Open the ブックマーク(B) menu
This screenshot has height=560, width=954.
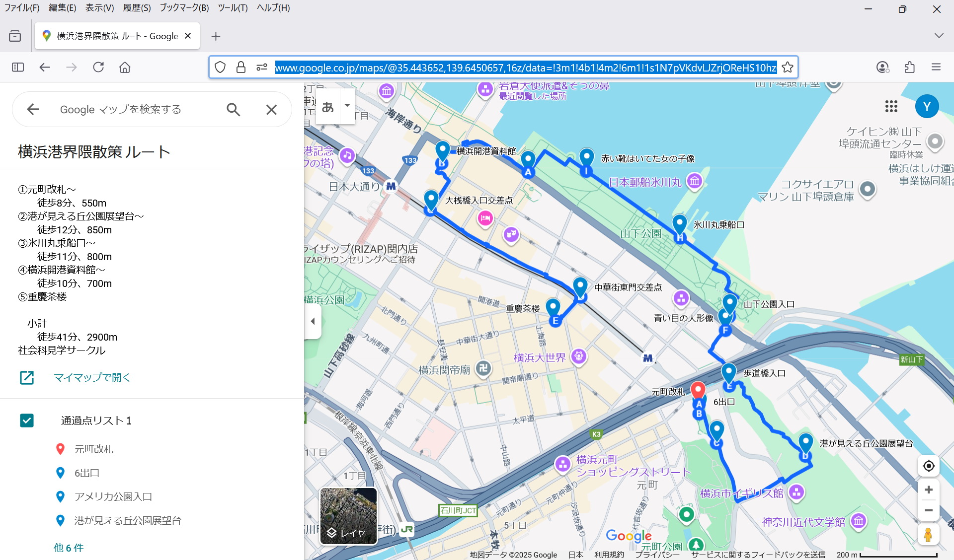tap(184, 8)
